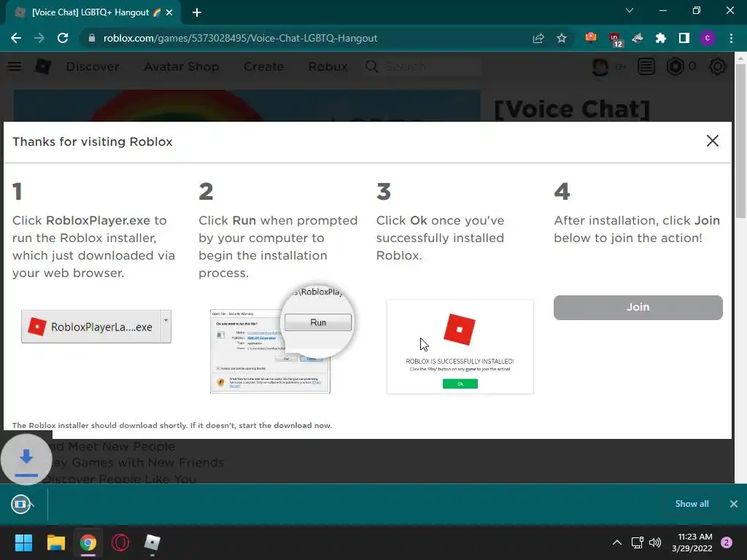Go forward in browser history
747x560 pixels.
(x=39, y=38)
